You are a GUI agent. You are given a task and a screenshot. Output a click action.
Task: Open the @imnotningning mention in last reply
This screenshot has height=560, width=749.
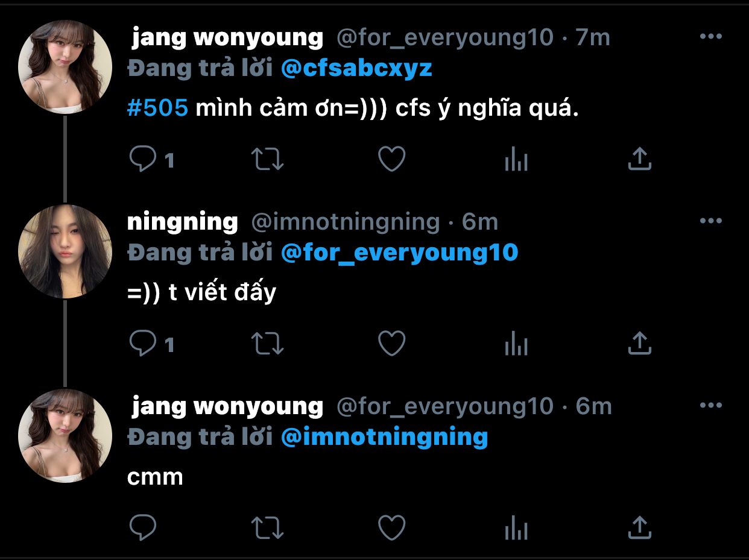[385, 437]
